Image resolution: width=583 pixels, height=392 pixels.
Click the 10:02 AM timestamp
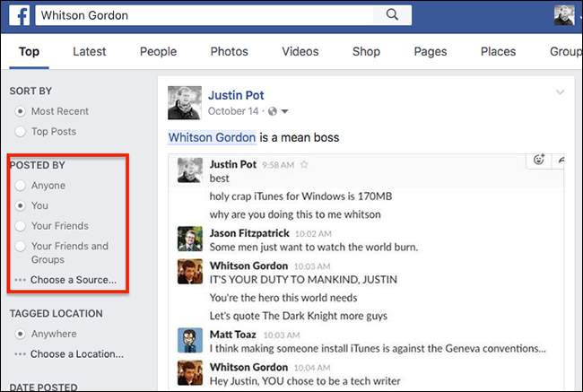click(x=313, y=234)
